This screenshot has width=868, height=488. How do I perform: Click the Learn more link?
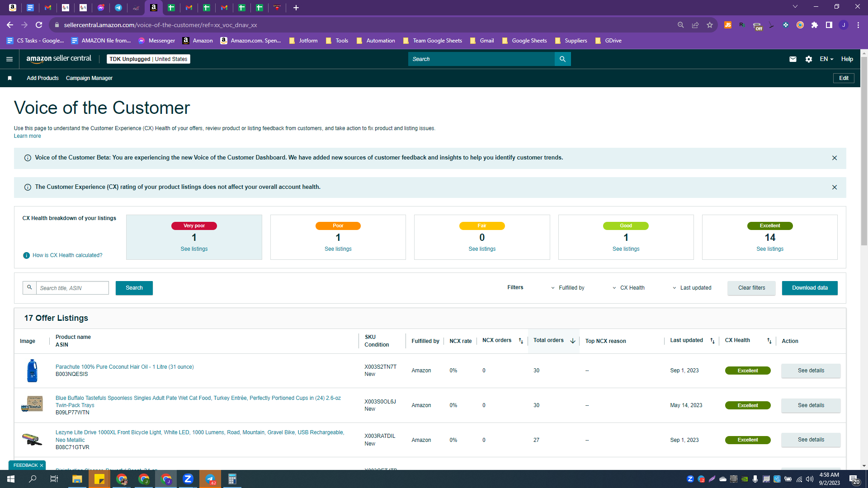tap(27, 136)
